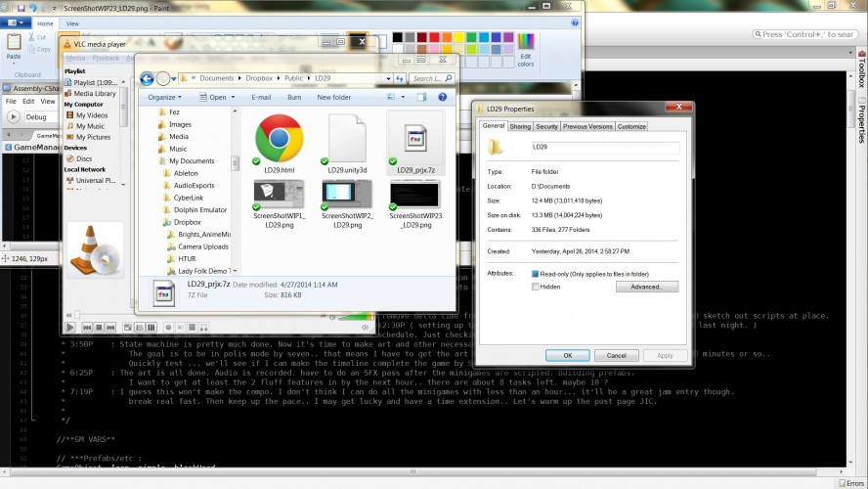The width and height of the screenshot is (868, 489).
Task: Select LD29_prjx.7z archive file
Action: click(x=415, y=144)
